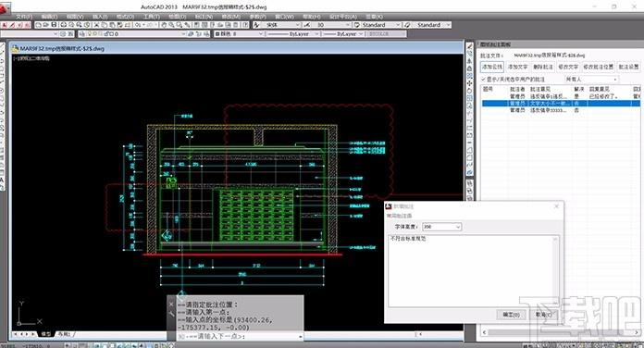Open the 字体高度 combo box in dialog
Image resolution: width=644 pixels, height=348 pixels.
point(441,227)
